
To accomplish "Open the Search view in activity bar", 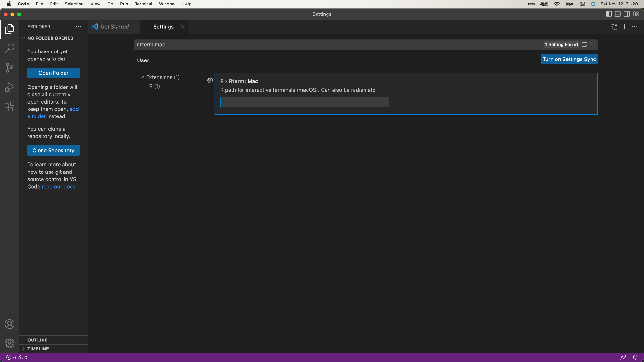I will pos(10,49).
